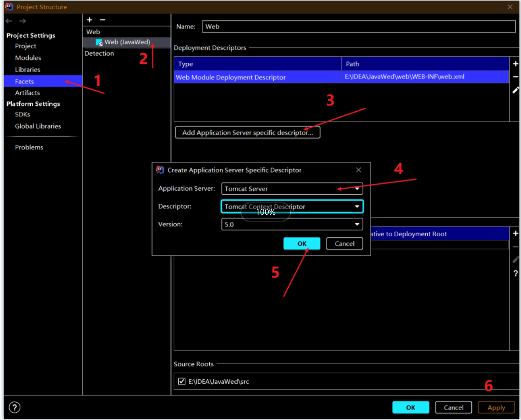Open the Version dropdown

click(x=292, y=224)
